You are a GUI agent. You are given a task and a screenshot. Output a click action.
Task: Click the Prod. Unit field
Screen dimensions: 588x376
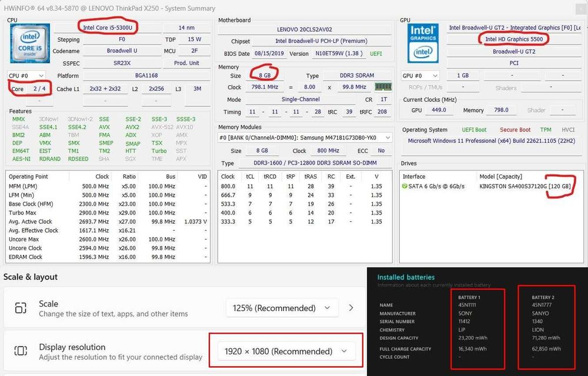(x=186, y=63)
